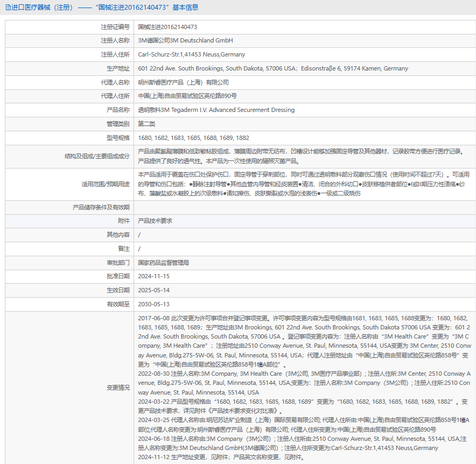
Task: Click the 备注 label
Action: 124,249
